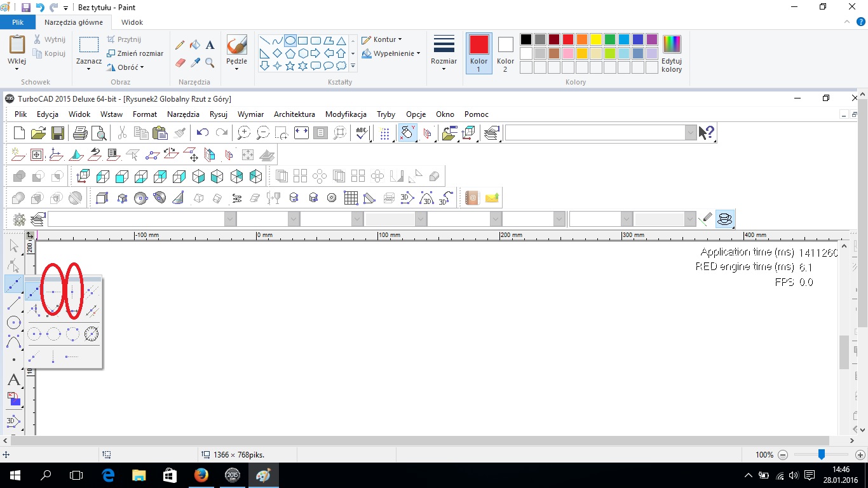This screenshot has height=488, width=868.
Task: Switch to the Widok ribbon tab
Action: click(132, 22)
